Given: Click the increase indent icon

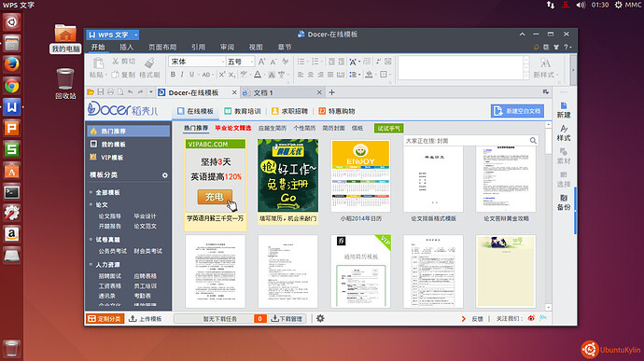Looking at the screenshot, I should (342, 62).
